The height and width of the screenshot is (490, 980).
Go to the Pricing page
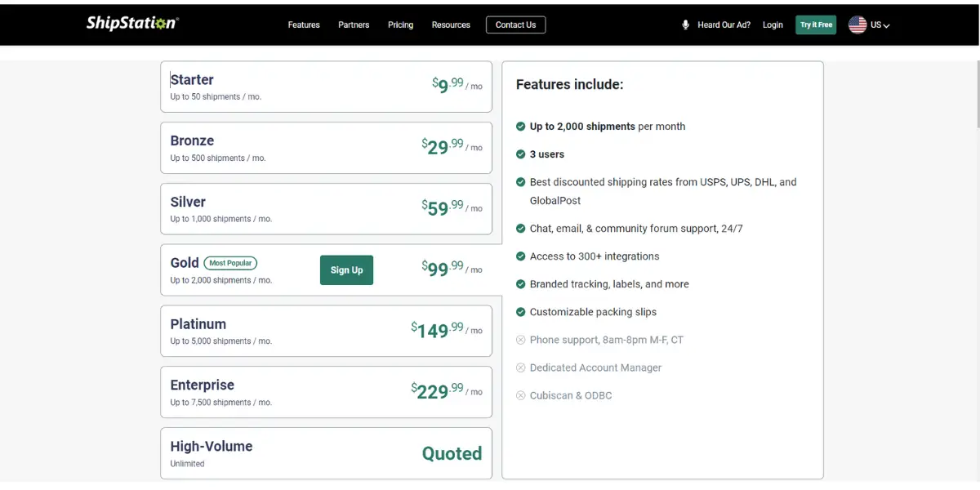pos(400,24)
